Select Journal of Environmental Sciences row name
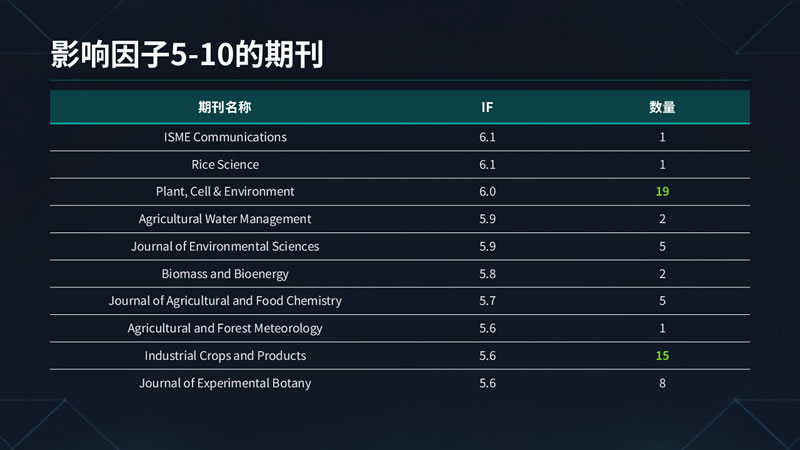 225,246
